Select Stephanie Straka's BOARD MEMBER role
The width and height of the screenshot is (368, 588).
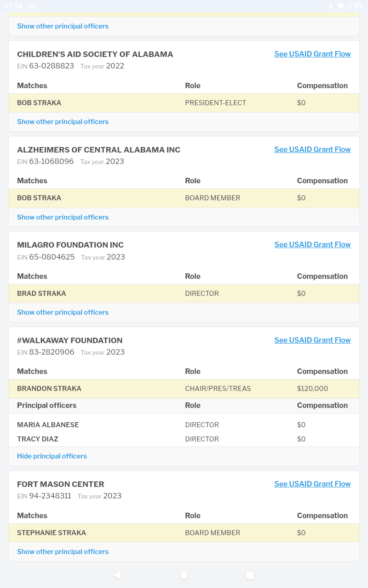tap(213, 533)
